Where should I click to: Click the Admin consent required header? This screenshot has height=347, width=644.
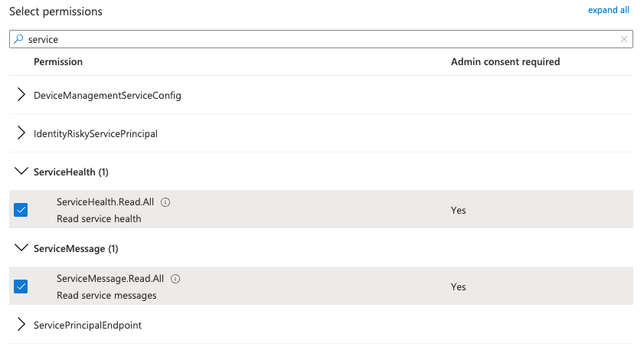click(505, 61)
